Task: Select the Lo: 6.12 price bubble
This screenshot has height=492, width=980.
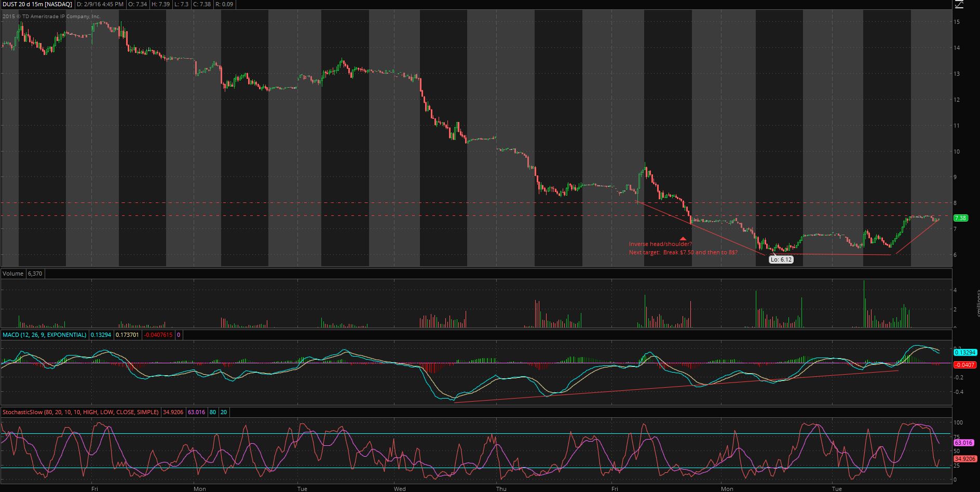Action: click(781, 259)
